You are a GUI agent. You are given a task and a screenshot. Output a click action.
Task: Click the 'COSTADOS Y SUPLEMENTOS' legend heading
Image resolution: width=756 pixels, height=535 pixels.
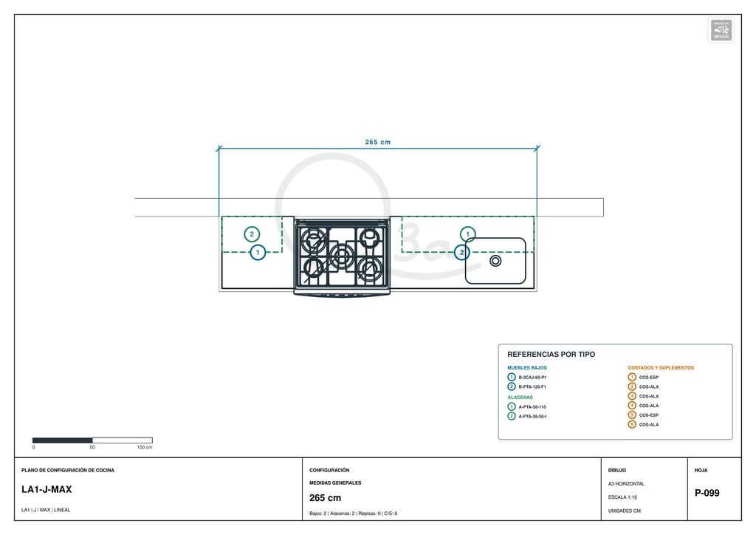pyautogui.click(x=661, y=367)
